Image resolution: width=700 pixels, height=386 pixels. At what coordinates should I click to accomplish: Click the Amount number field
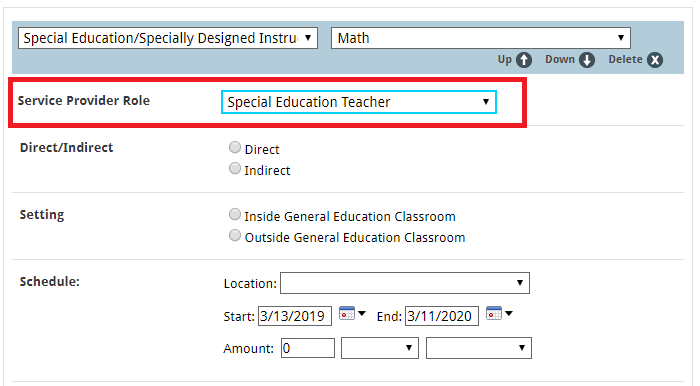(x=308, y=348)
